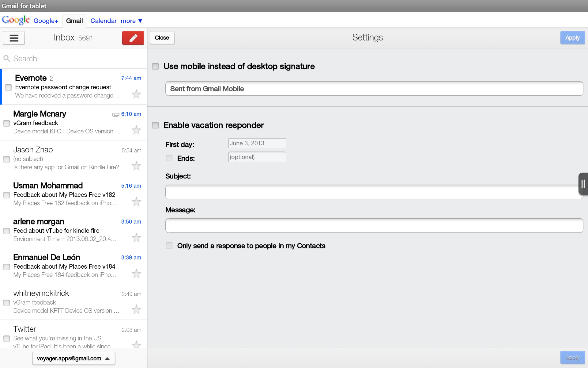Expand the right-edge pull handle panel

(x=583, y=184)
